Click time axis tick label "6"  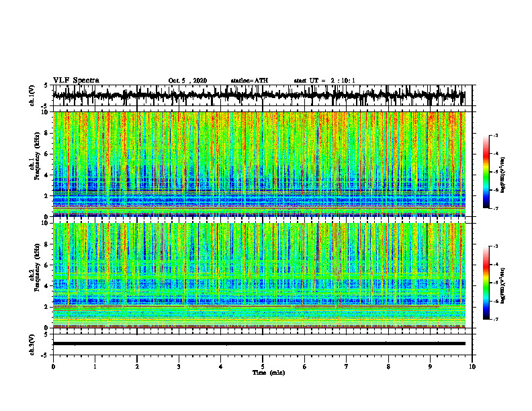click(x=305, y=367)
